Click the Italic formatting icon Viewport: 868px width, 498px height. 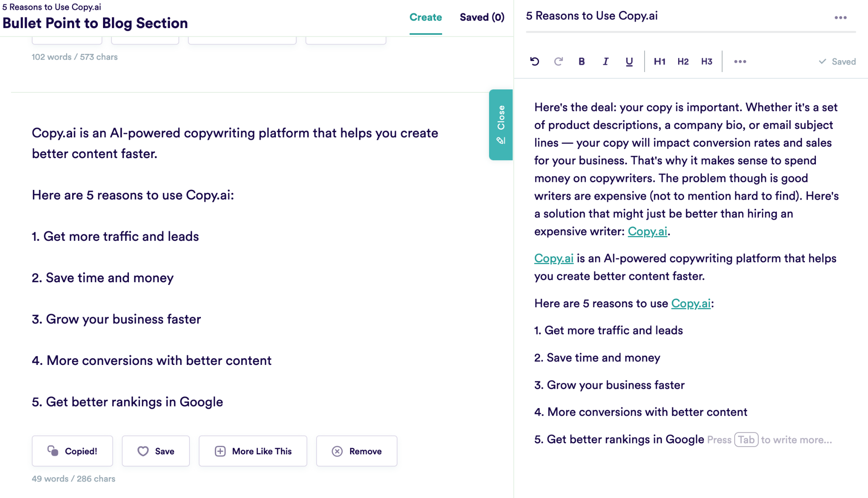point(606,61)
